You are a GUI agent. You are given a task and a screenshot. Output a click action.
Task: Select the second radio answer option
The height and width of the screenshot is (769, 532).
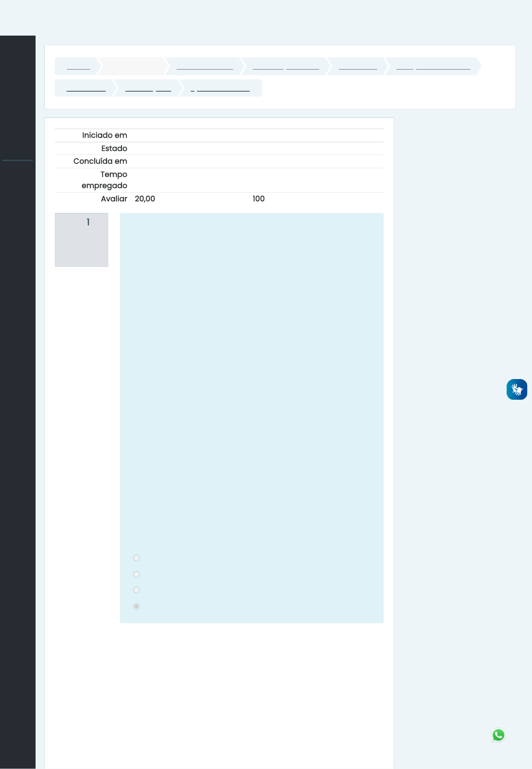136,574
